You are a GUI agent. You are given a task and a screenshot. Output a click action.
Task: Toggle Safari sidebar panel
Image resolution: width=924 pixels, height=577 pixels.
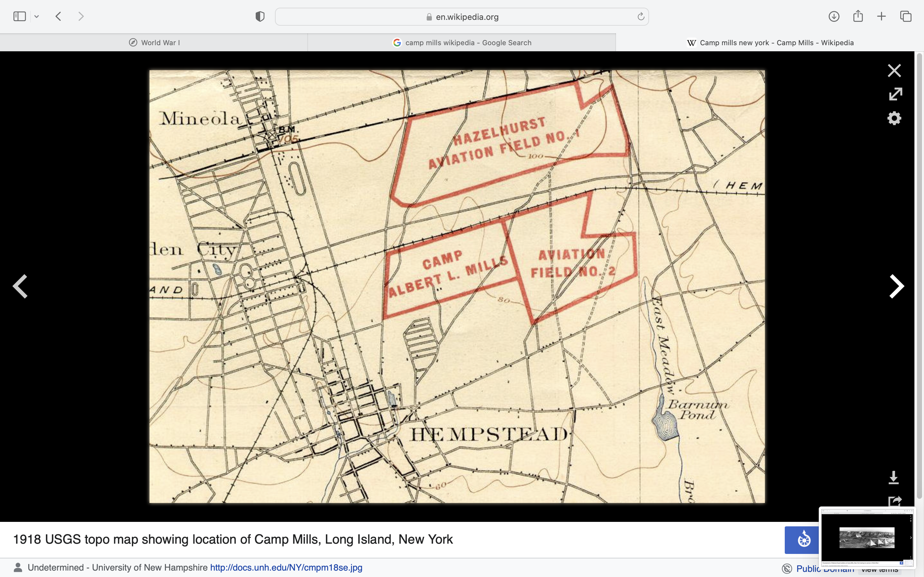[20, 16]
